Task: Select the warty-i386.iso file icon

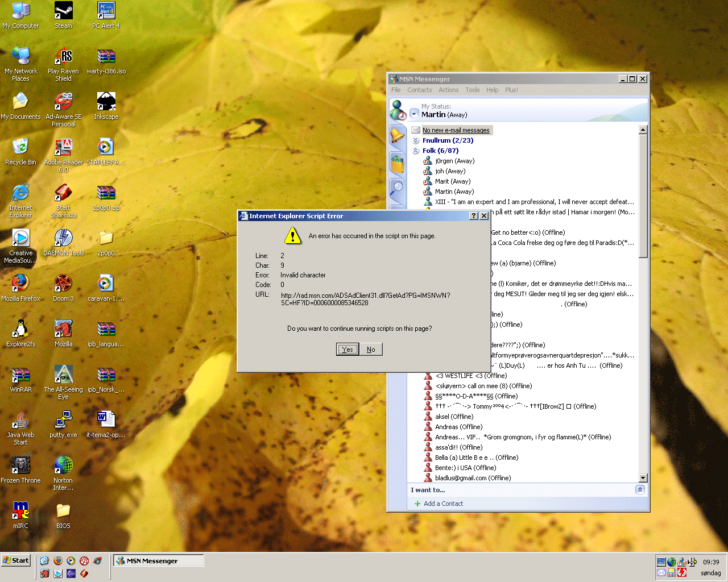Action: [x=106, y=60]
